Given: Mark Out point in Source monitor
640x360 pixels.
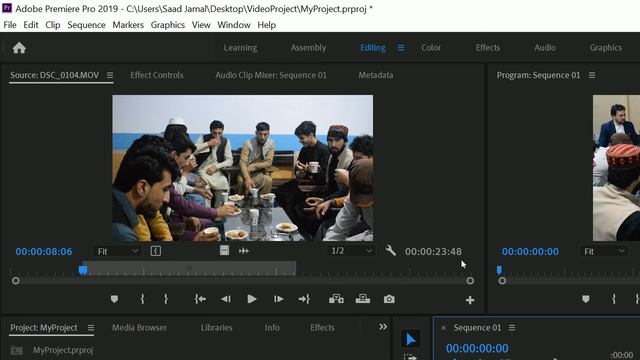Looking at the screenshot, I should tap(166, 299).
